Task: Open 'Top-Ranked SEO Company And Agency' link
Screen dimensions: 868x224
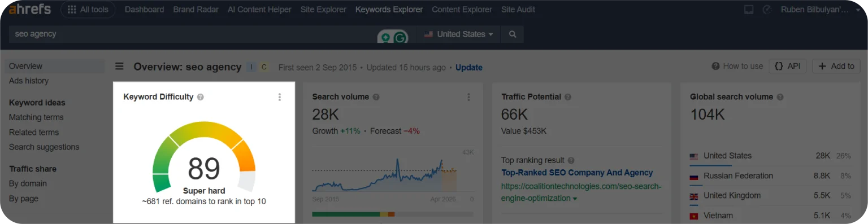Action: [577, 173]
